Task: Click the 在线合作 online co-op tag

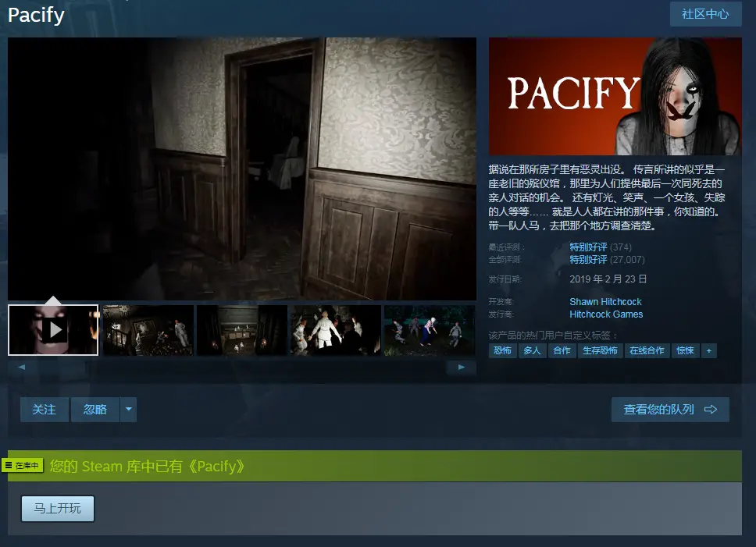Action: click(647, 350)
